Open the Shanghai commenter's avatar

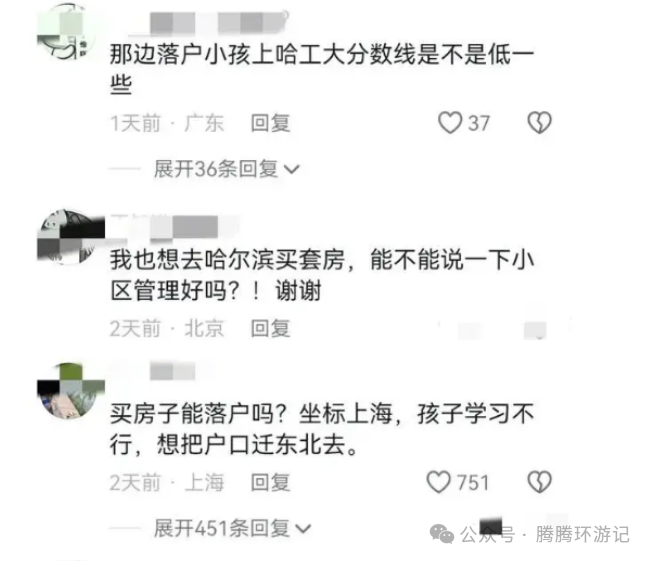[x=69, y=391]
